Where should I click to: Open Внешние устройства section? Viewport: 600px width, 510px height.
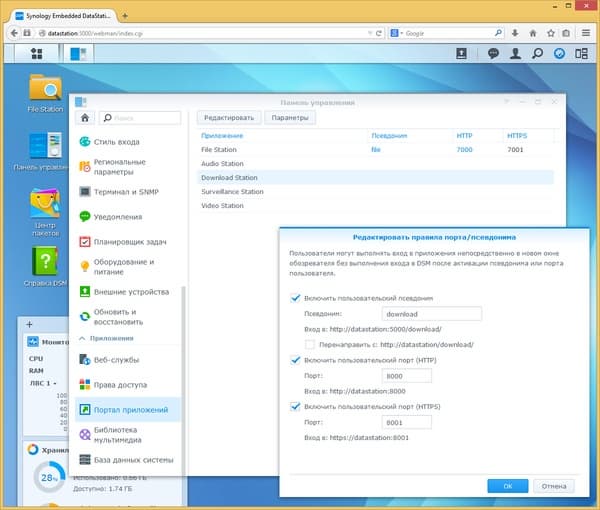click(x=128, y=292)
